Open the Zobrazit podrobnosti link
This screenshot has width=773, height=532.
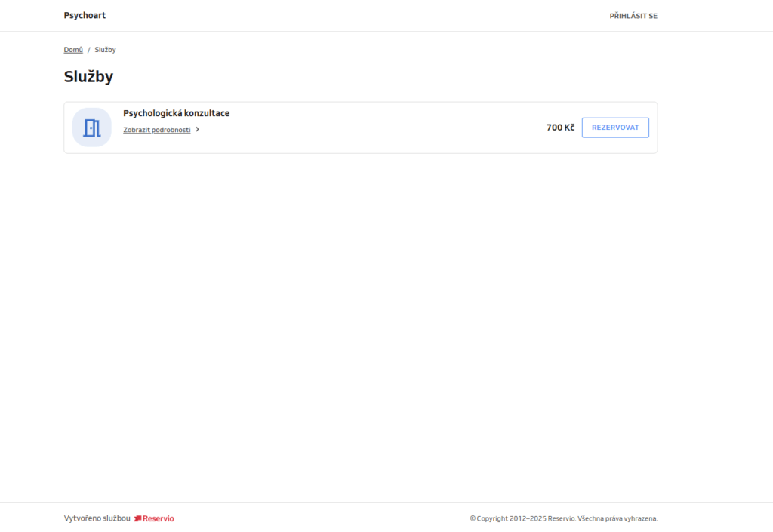157,130
